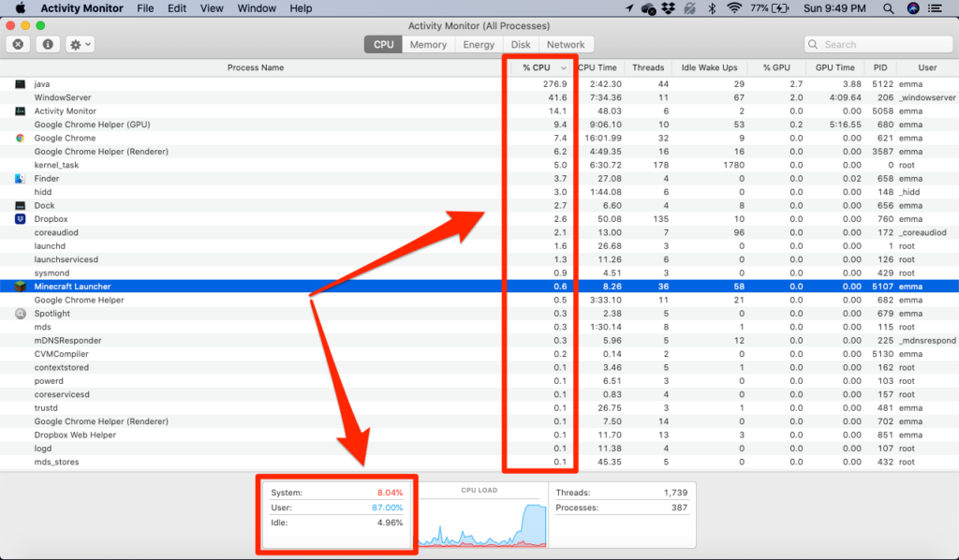This screenshot has height=560, width=959.
Task: Select the Google Chrome process icon
Action: pyautogui.click(x=21, y=138)
